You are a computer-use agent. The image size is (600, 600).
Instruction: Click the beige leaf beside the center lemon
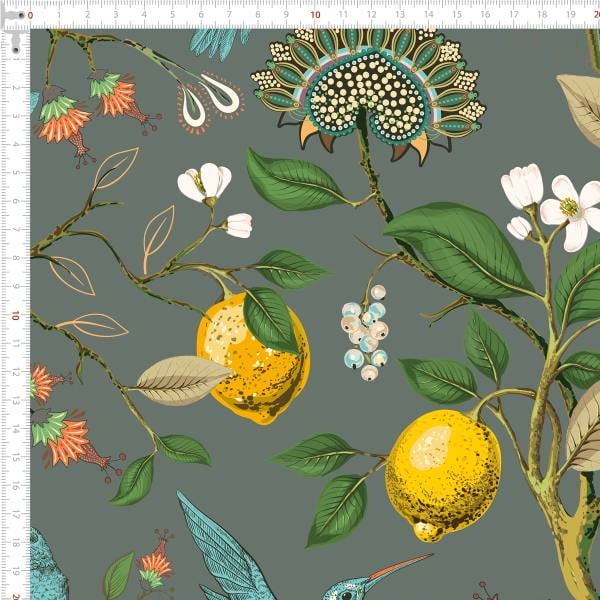tap(183, 379)
